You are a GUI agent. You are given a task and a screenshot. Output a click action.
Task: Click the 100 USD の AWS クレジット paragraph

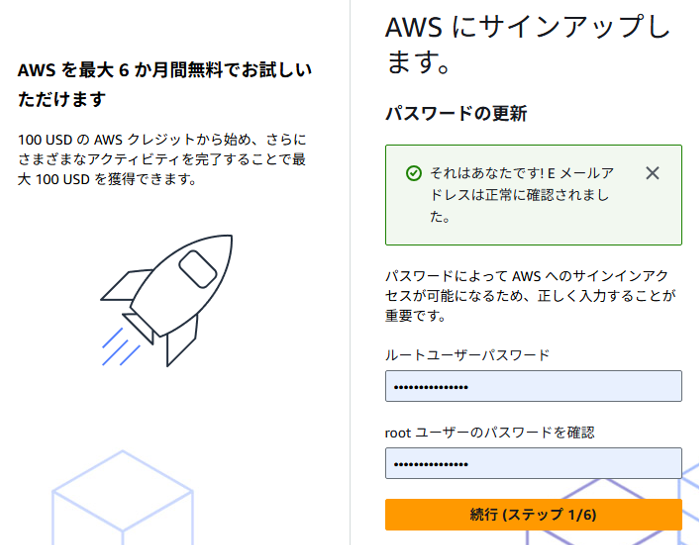click(163, 159)
